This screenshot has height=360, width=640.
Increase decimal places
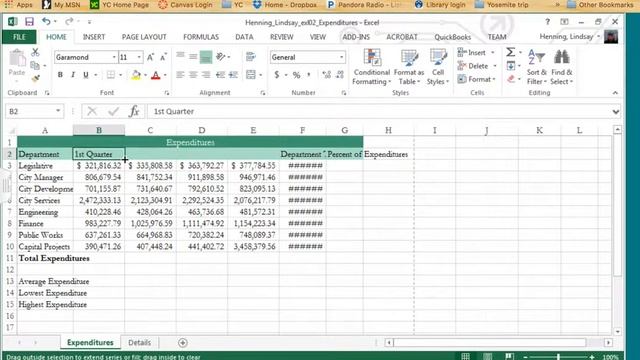(x=327, y=75)
